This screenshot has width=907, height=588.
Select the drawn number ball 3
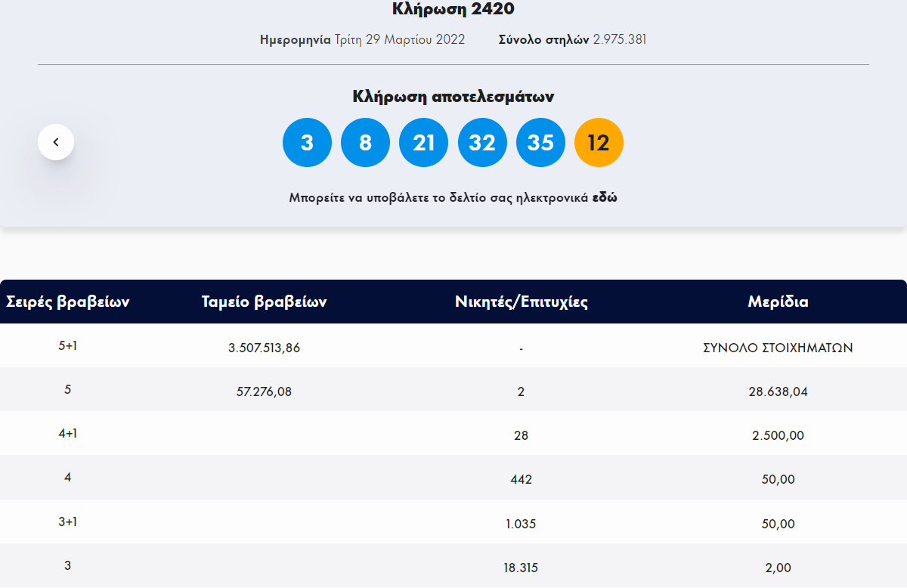tap(307, 142)
